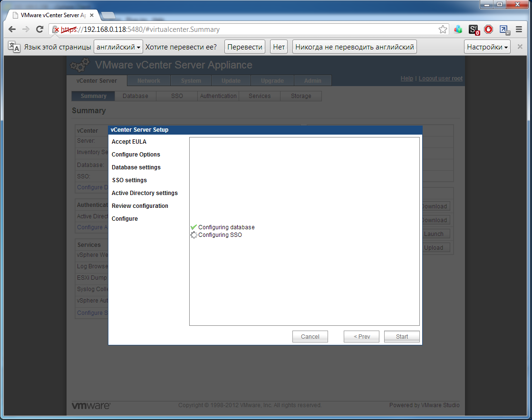
Task: Click the Help link
Action: (407, 78)
